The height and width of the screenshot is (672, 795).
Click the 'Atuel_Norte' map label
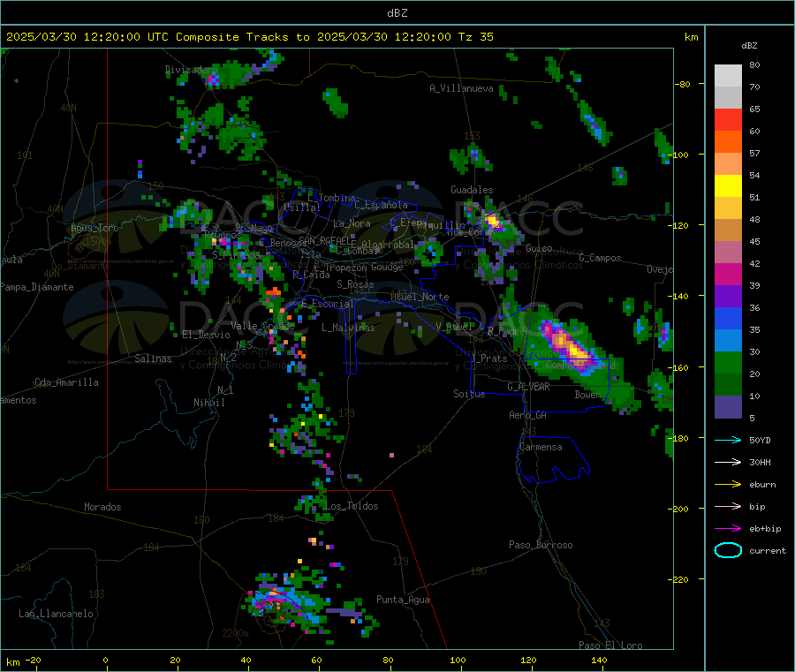420,297
